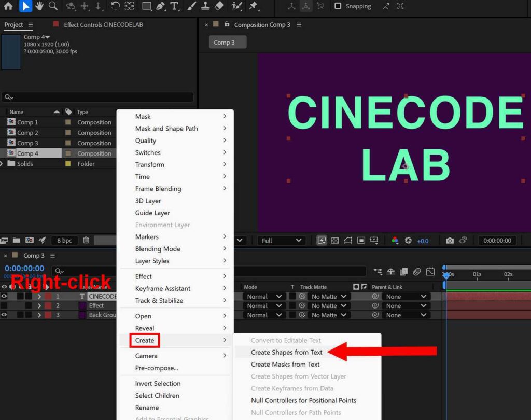Select the Roto Brush tool
531x420 pixels.
[236, 6]
